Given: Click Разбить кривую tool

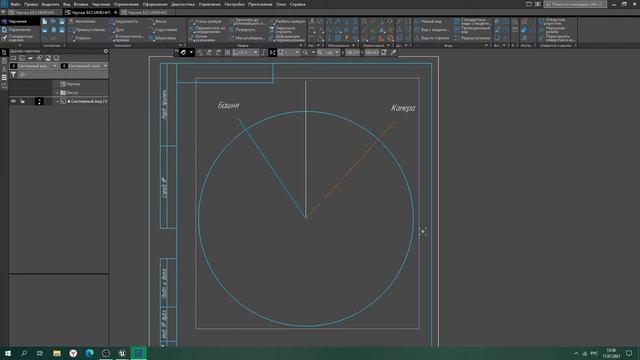Looking at the screenshot, I should coord(287,21).
